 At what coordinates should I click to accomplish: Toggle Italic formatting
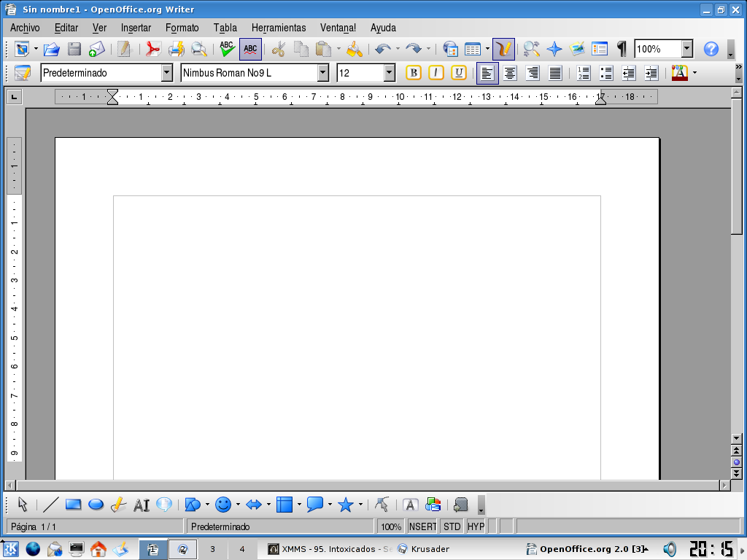(x=436, y=73)
